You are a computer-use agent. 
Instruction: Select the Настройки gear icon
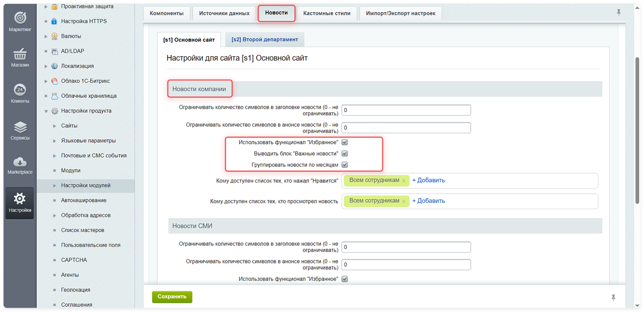[x=20, y=199]
